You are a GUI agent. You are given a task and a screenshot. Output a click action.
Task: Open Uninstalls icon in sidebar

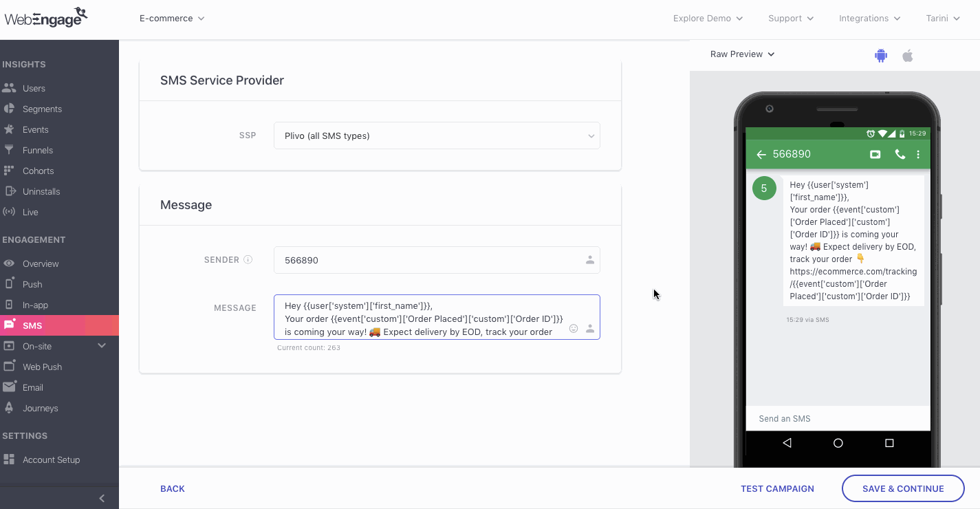pyautogui.click(x=10, y=191)
